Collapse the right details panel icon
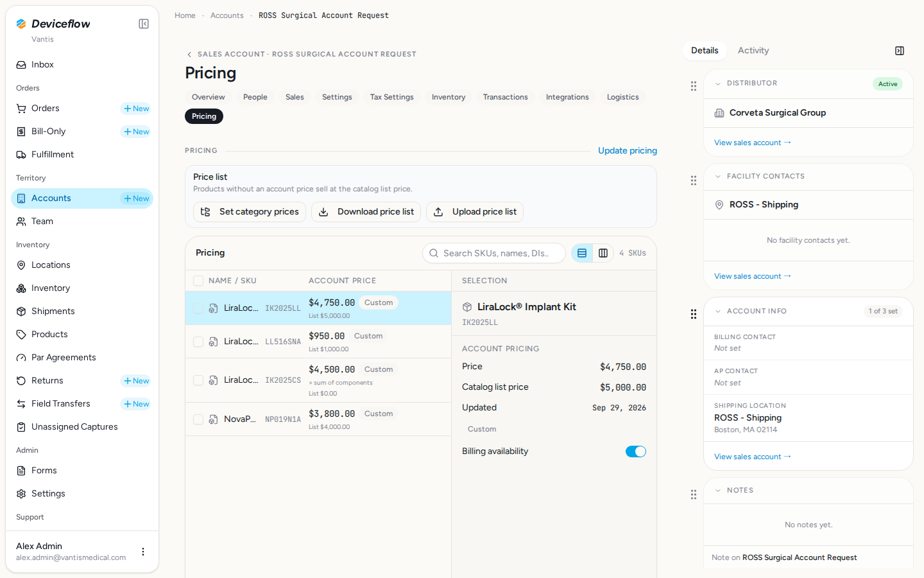The image size is (924, 578). [900, 51]
